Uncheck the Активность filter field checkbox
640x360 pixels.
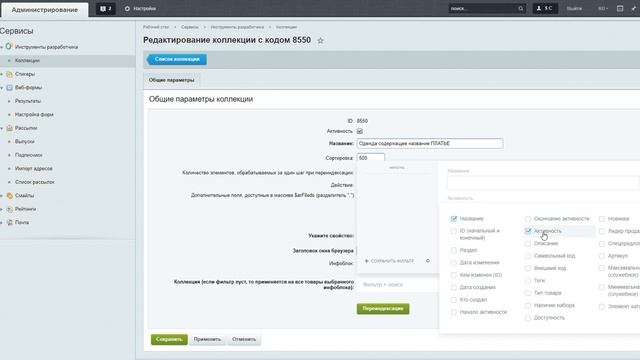tap(528, 231)
